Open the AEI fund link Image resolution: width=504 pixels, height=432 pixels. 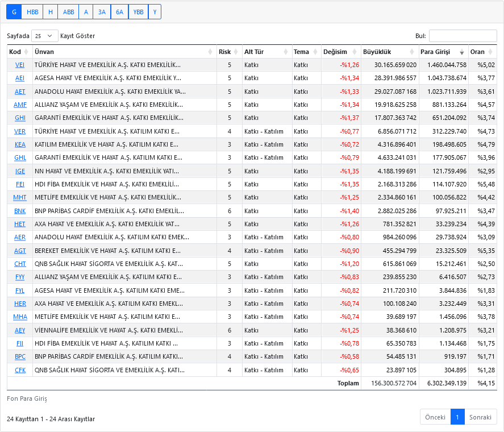(20, 78)
